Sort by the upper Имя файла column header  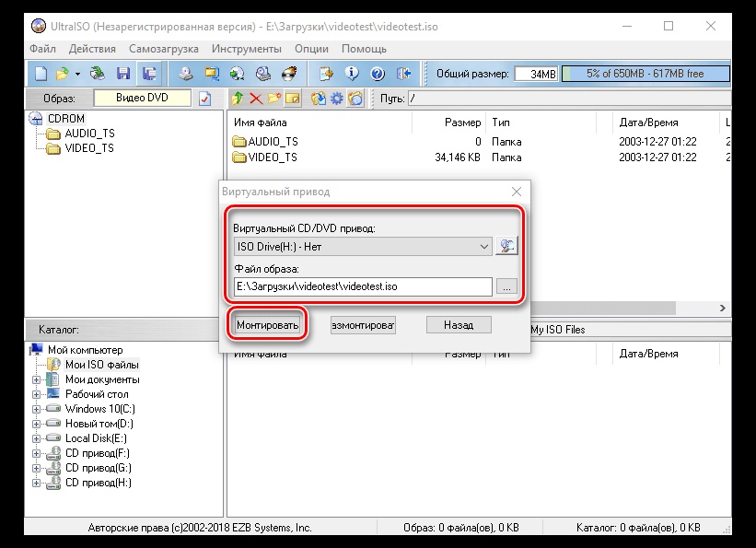click(320, 122)
